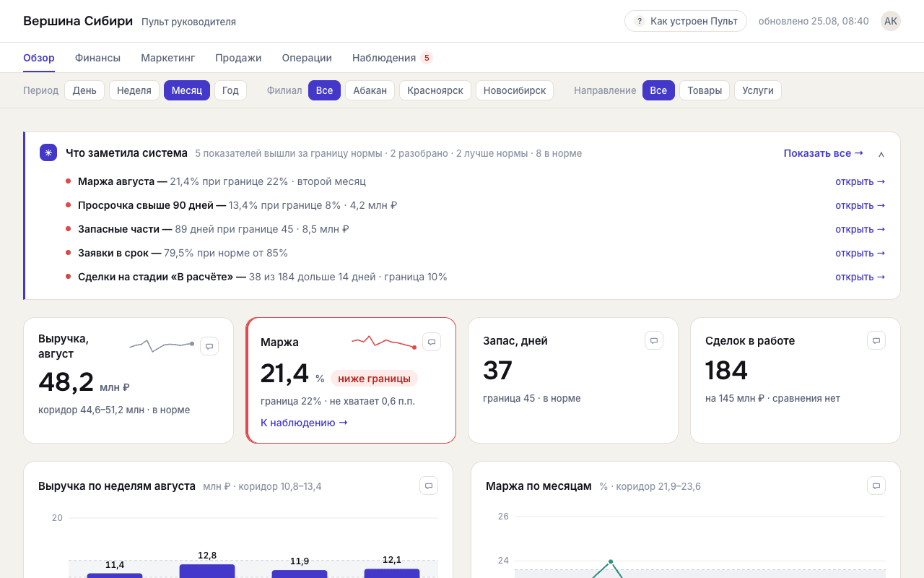
Task: Click the 12,8 bar in weekly revenue chart
Action: tap(207, 571)
